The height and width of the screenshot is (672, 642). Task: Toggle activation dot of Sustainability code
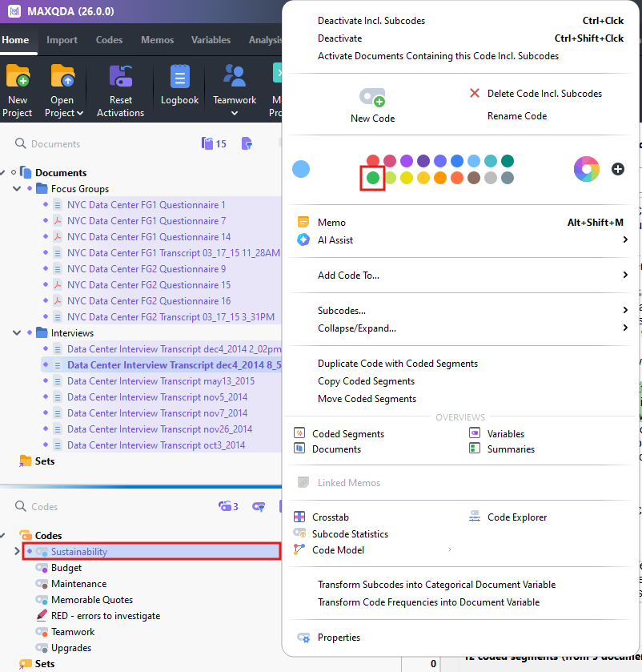point(30,551)
